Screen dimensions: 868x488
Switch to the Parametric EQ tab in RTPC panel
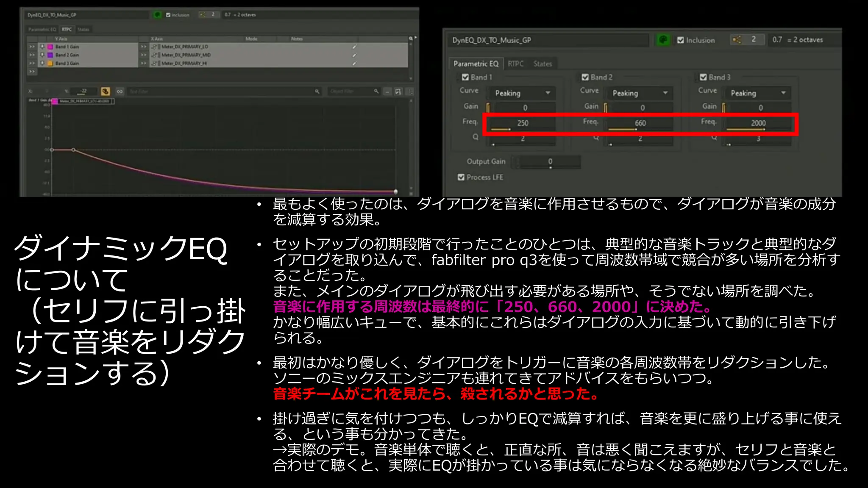pos(42,29)
